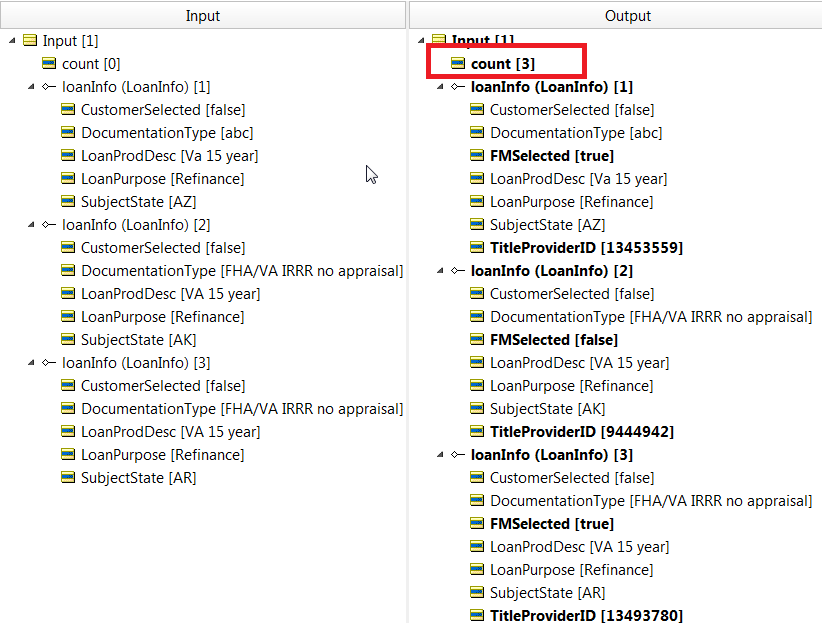Click the Input column header
The image size is (822, 628).
203,15
